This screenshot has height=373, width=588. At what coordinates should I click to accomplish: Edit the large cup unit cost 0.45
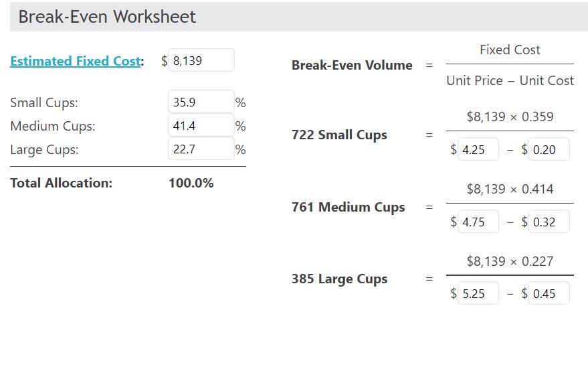(549, 293)
